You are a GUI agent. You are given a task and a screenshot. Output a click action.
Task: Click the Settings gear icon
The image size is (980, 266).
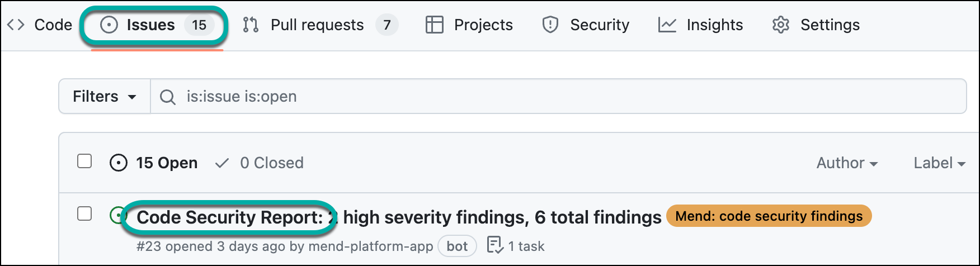pos(780,25)
